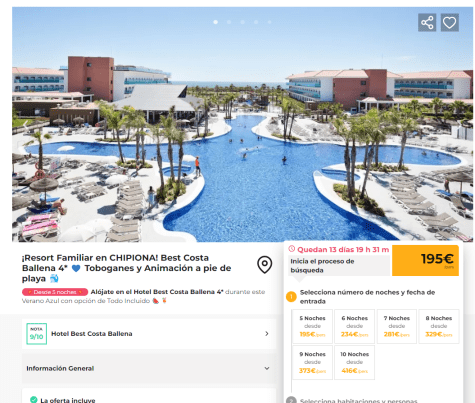
Task: Open the map location pin icon
Action: click(x=265, y=265)
